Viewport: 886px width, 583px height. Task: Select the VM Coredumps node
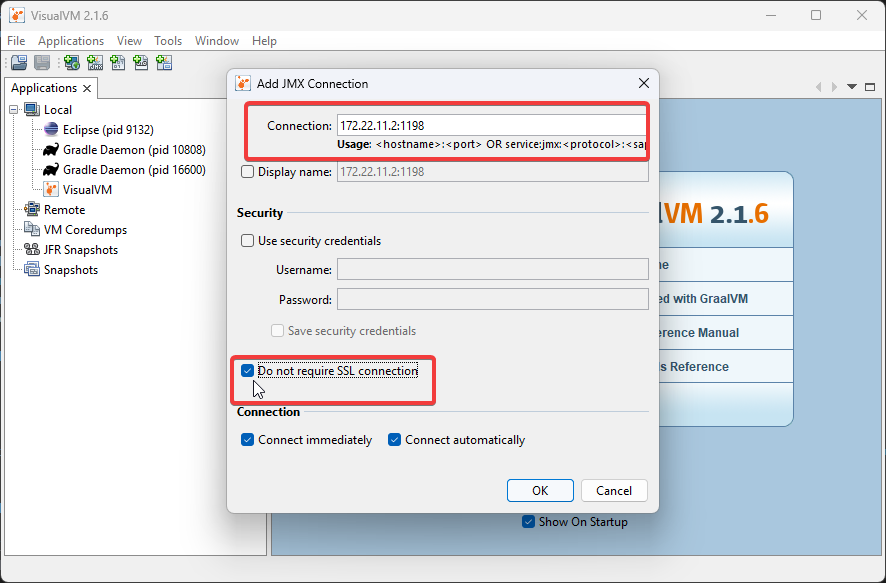[x=84, y=230]
